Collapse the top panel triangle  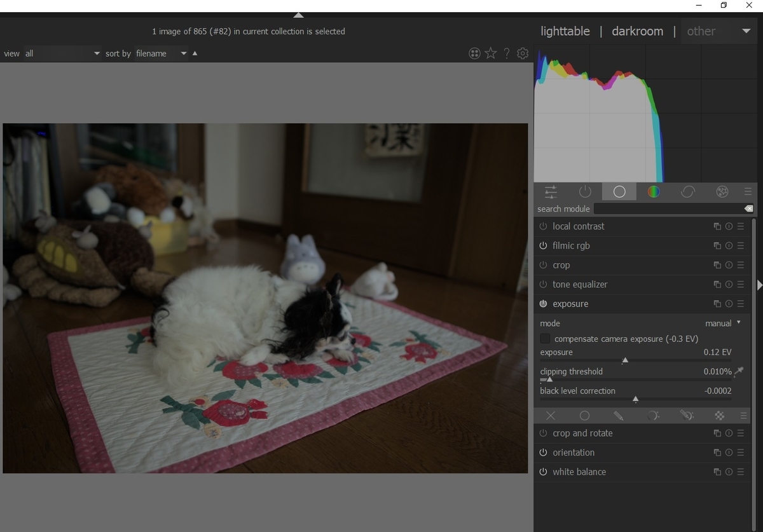coord(298,15)
